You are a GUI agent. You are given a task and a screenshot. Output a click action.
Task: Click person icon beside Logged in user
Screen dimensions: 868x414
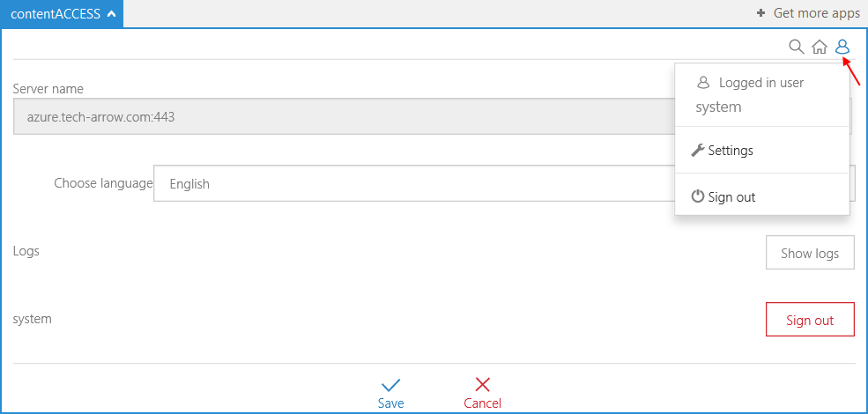click(703, 83)
